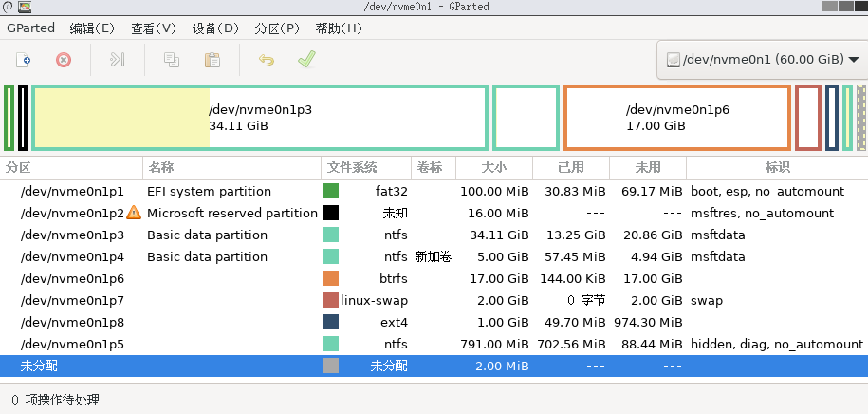Click the 名称 column header

pos(232,167)
